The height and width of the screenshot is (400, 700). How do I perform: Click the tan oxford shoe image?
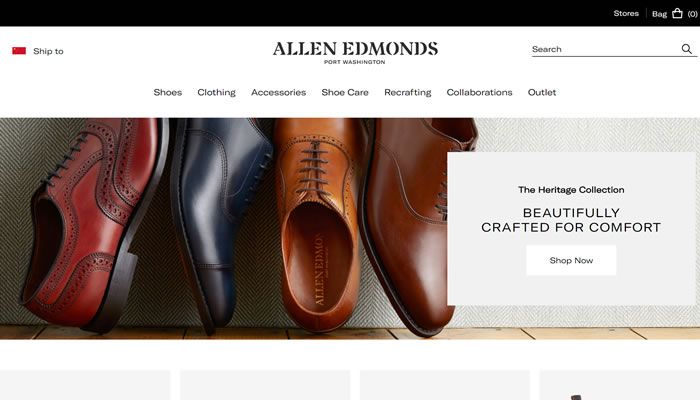pyautogui.click(x=318, y=223)
